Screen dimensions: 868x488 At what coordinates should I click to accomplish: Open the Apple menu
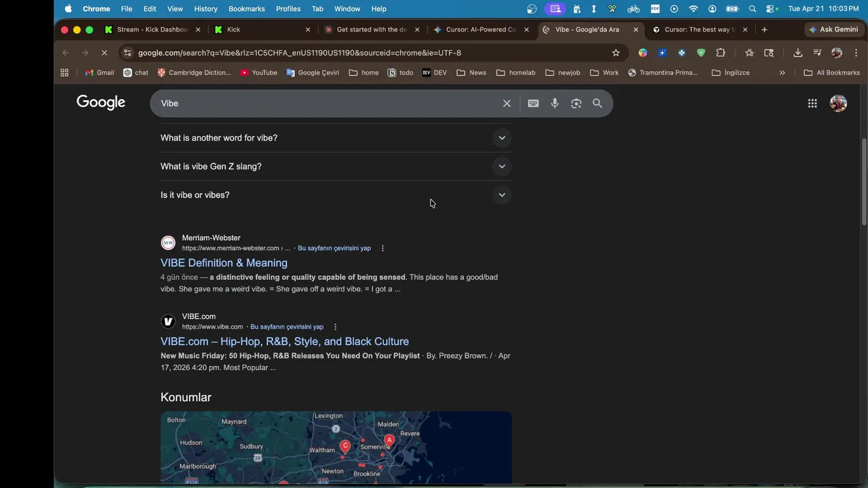68,9
